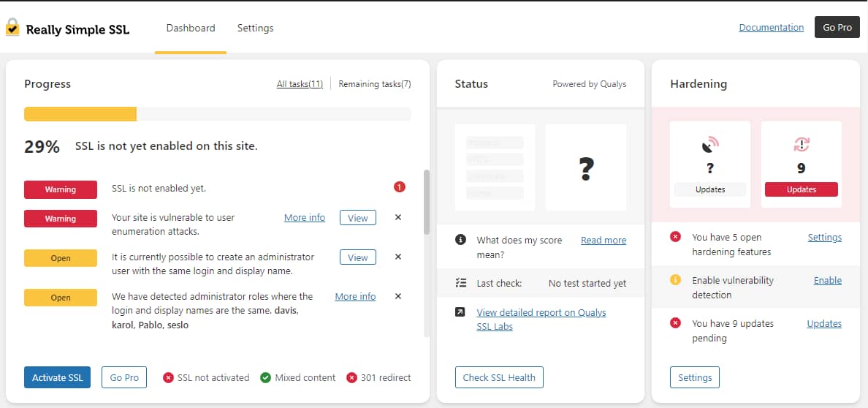Dismiss the detected administrator roles notice

[398, 296]
